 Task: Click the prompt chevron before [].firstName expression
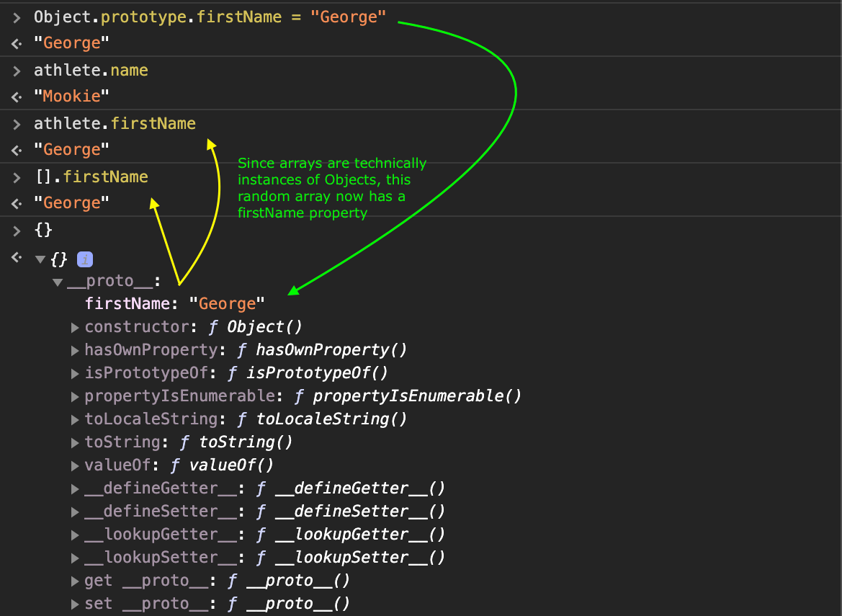(15, 176)
